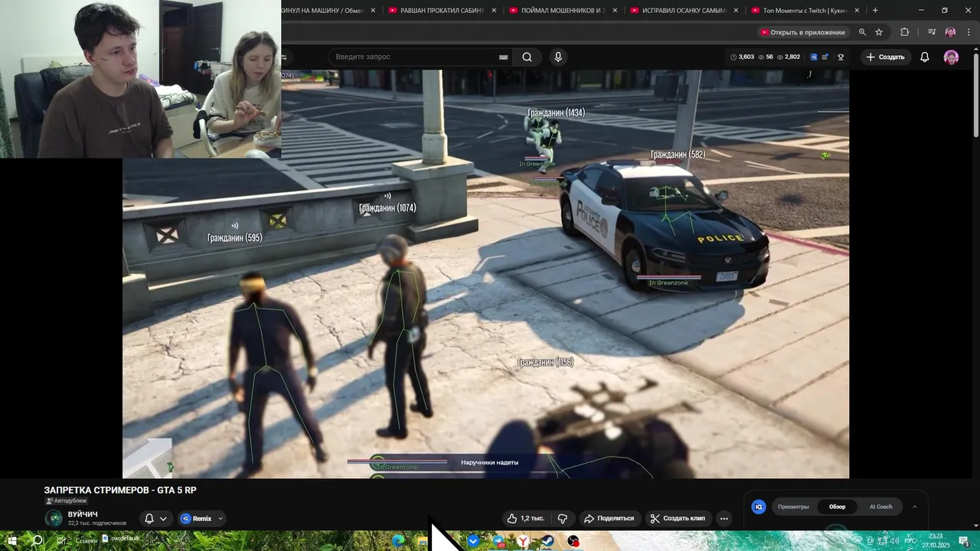The width and height of the screenshot is (980, 551).
Task: Select the Просмотры tab in vidIQ panel
Action: pos(793,507)
